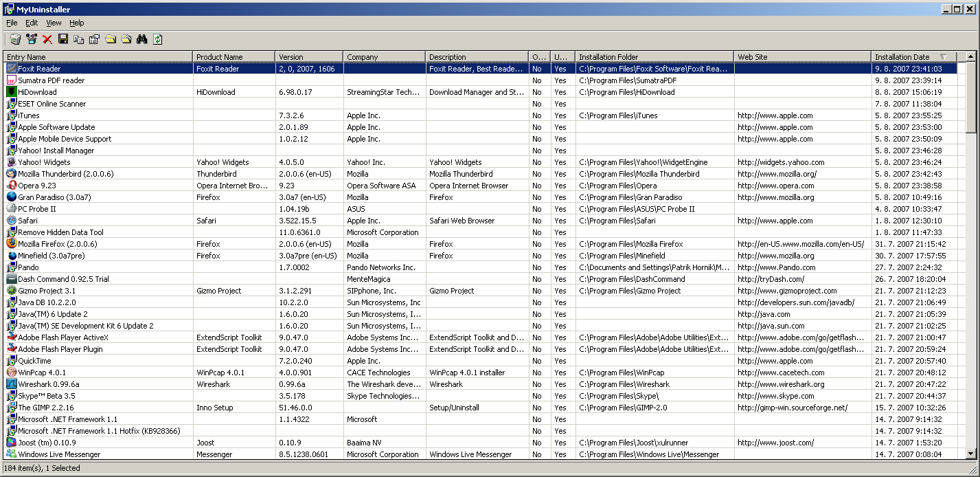The width and height of the screenshot is (980, 477).
Task: Sort by the Web Site column header
Action: [803, 57]
